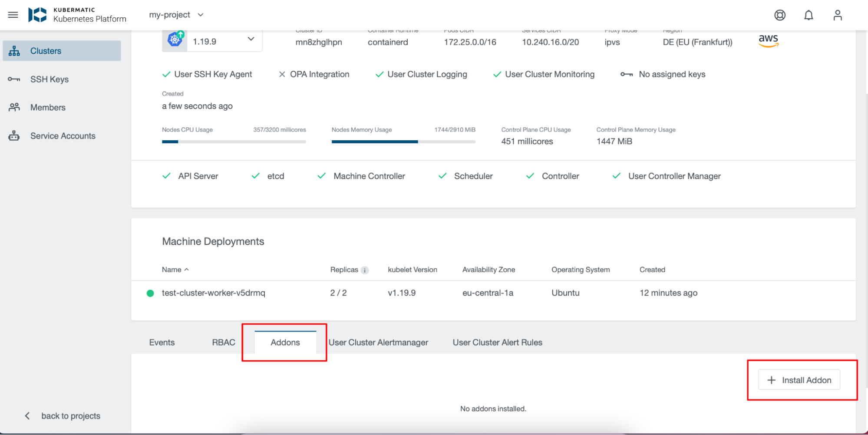Click the Replicas info tooltip icon
This screenshot has height=435, width=868.
coord(364,270)
